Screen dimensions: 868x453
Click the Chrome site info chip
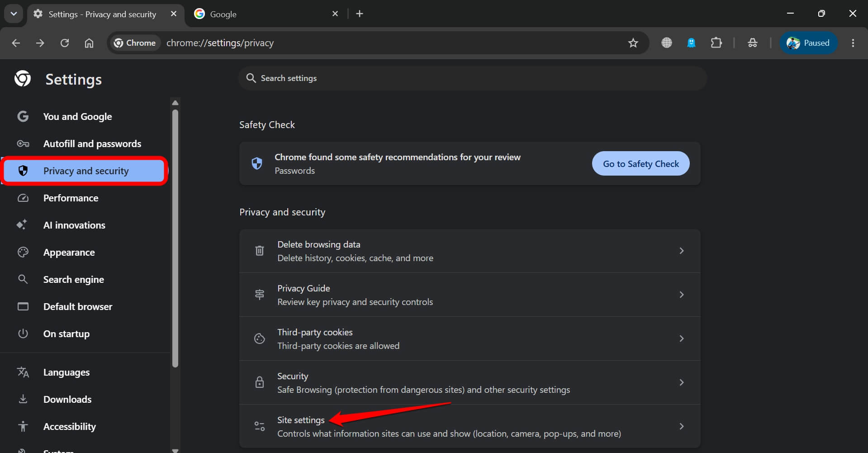135,43
